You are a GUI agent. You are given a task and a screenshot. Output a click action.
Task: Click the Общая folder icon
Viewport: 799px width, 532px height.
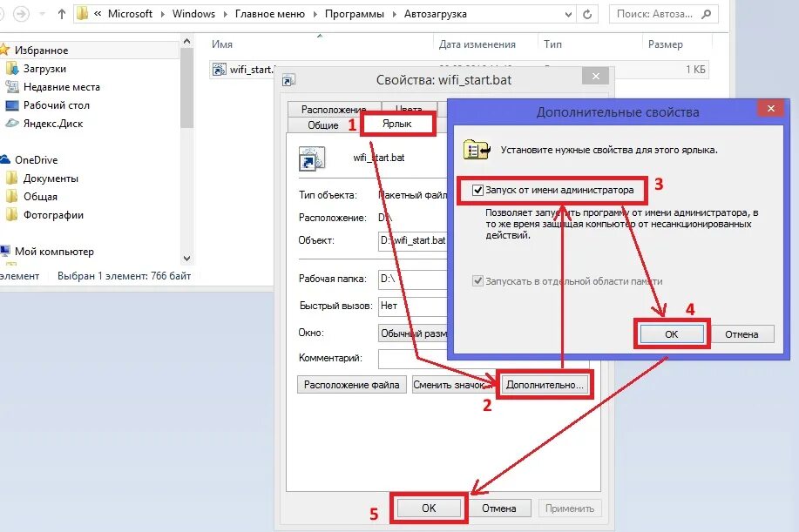point(11,197)
